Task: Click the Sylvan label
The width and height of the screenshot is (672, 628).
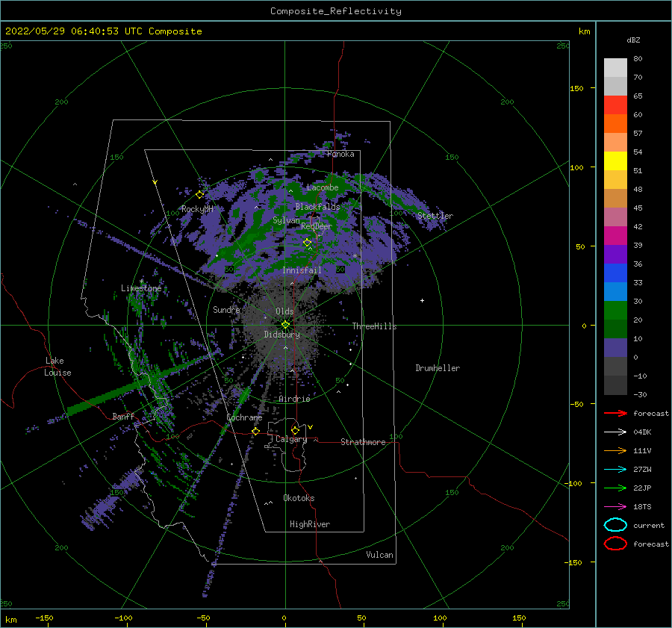Action: point(286,221)
